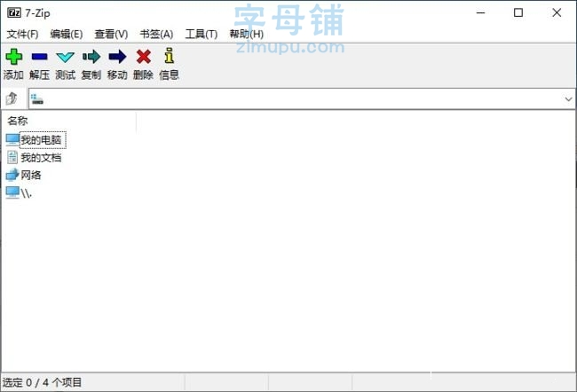
Task: Open the 文件(F) menu
Action: coord(22,35)
